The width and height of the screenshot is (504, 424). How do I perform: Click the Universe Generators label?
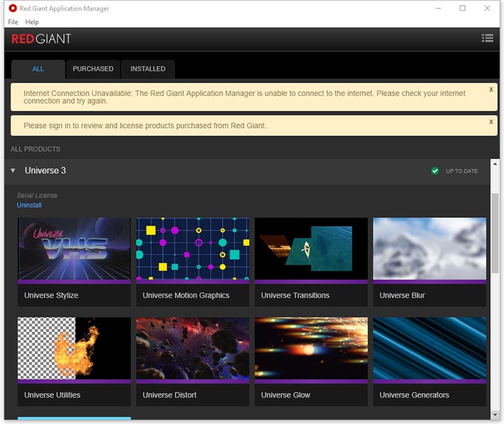point(414,395)
